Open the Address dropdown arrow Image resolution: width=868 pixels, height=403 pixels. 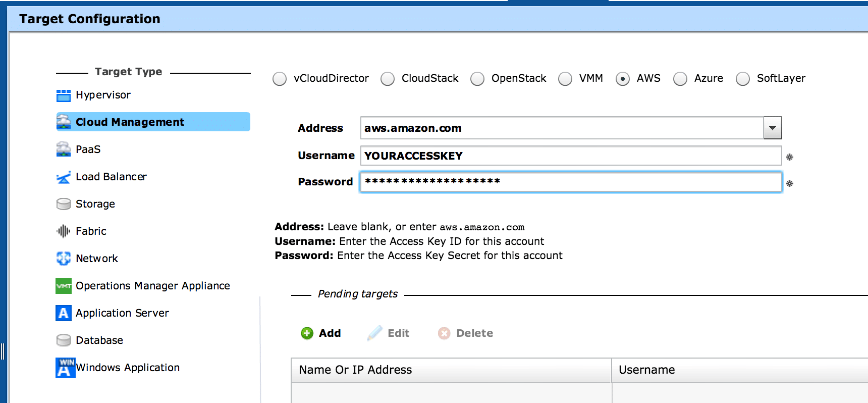[773, 128]
